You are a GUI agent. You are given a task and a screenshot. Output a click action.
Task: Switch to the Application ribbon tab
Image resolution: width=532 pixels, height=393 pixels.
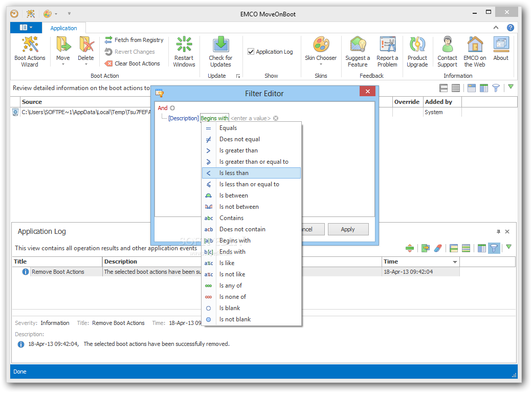tap(63, 28)
